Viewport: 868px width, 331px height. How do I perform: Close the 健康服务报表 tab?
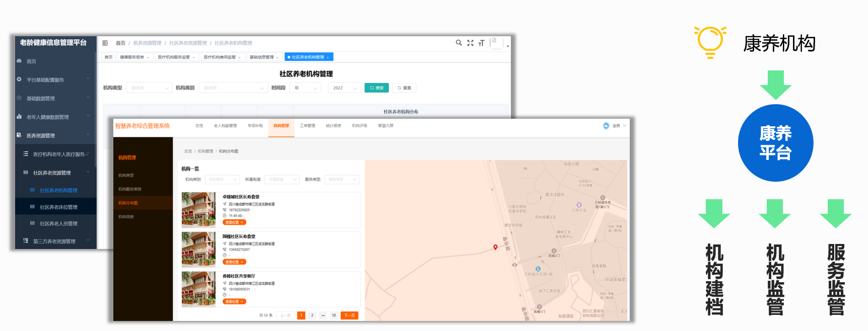pos(148,57)
